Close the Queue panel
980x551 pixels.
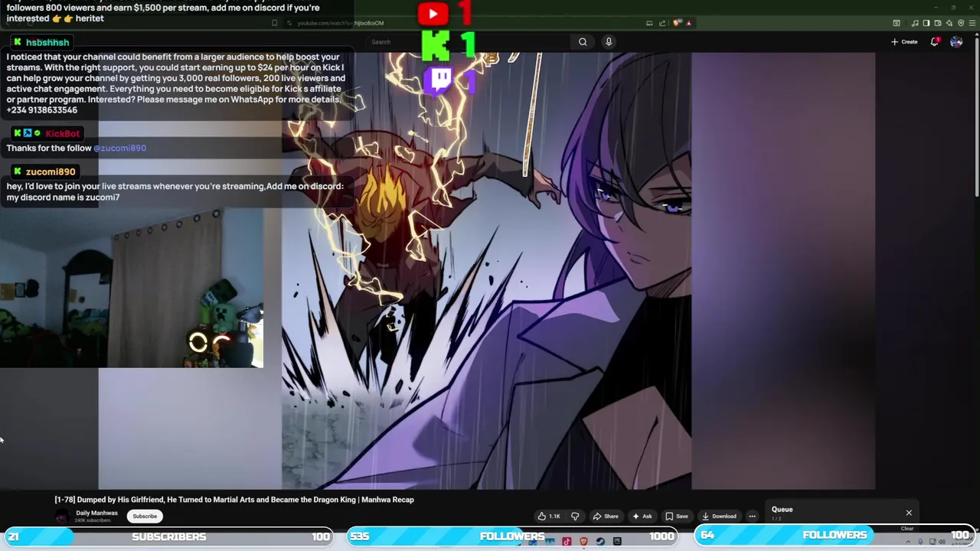[909, 513]
